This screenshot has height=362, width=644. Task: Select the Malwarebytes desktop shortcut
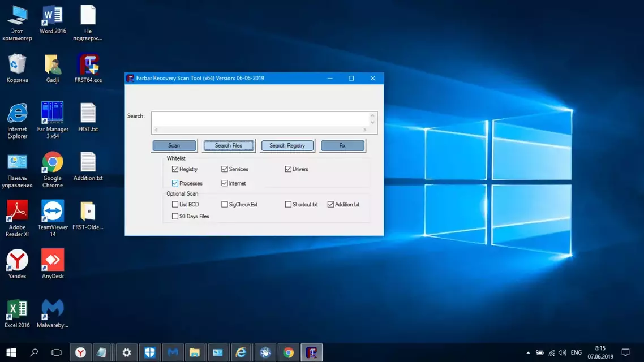coord(53,313)
